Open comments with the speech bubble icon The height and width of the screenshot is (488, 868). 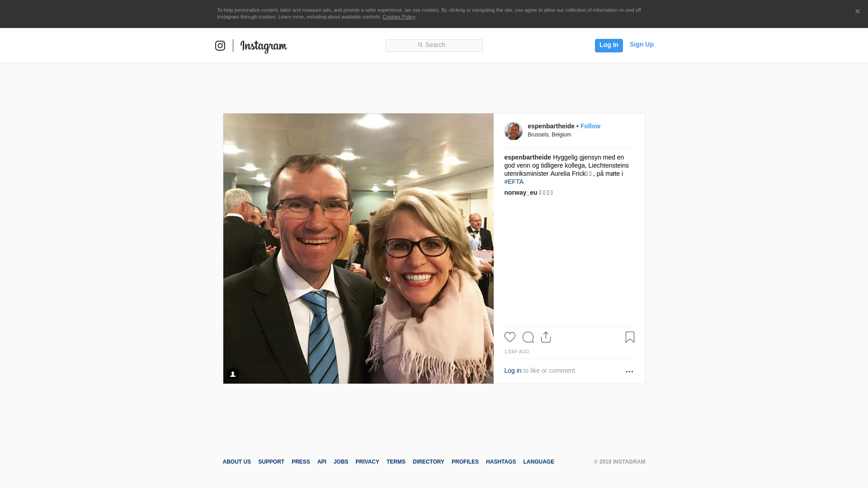[528, 337]
